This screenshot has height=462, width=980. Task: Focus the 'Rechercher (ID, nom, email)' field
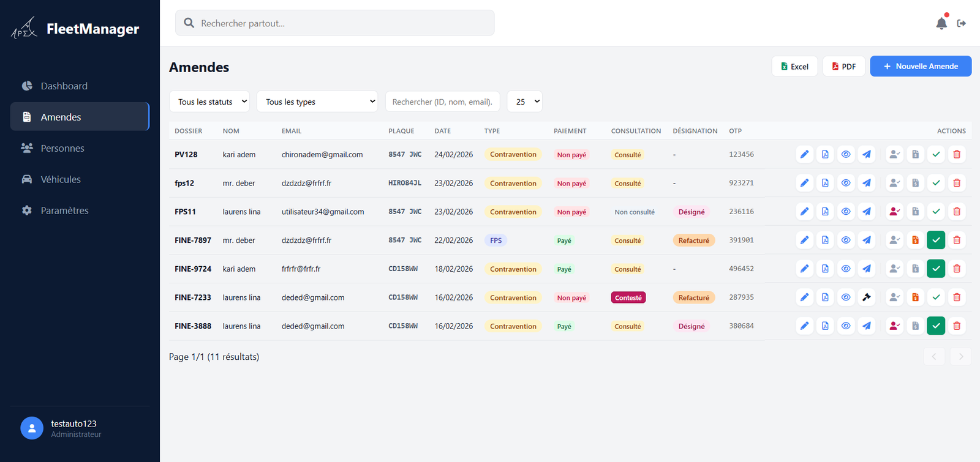click(x=443, y=102)
